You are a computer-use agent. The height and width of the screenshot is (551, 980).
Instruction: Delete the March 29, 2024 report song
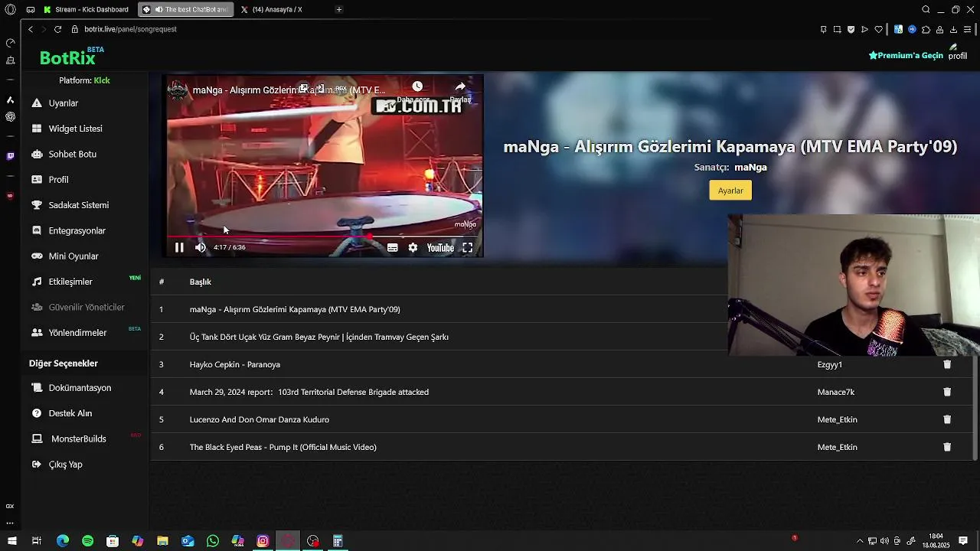(x=947, y=392)
